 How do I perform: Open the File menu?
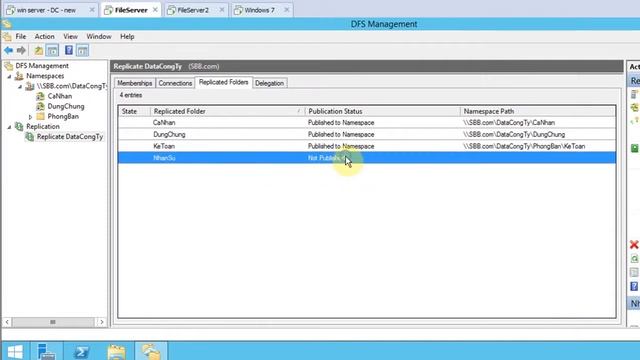pos(20,37)
